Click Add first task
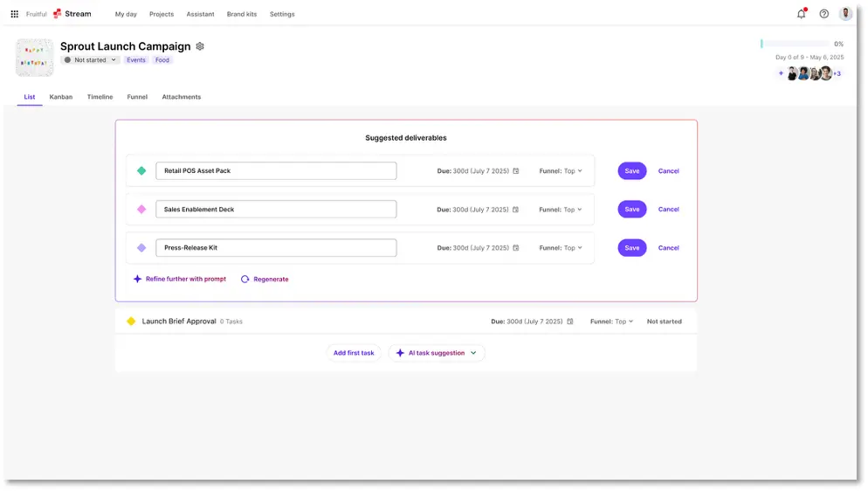 tap(353, 353)
